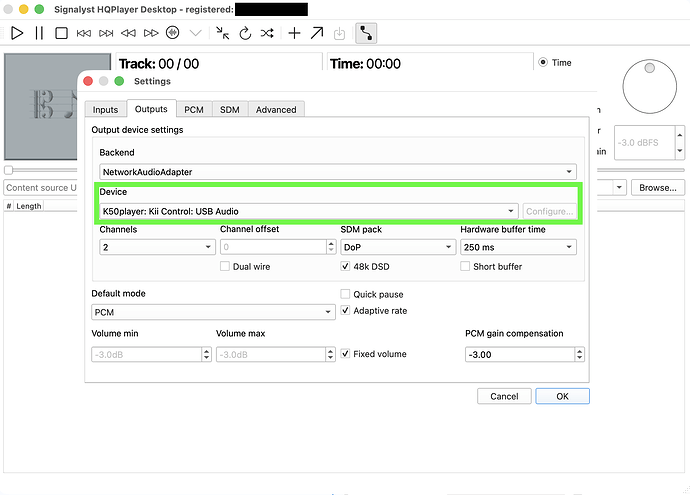Skip to next track icon
Screen dimensions: 690x495
(x=106, y=33)
